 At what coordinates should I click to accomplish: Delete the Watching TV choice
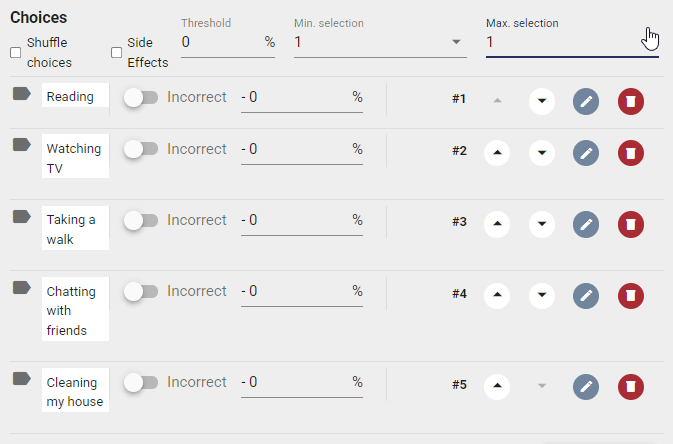[631, 153]
